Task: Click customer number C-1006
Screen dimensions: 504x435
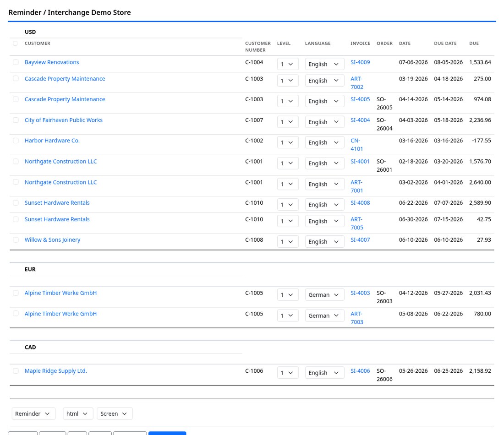Action: coord(254,371)
